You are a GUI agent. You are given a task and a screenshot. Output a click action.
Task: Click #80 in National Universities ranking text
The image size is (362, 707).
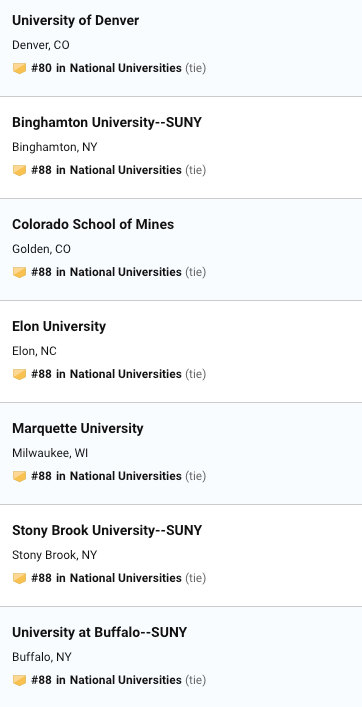106,68
